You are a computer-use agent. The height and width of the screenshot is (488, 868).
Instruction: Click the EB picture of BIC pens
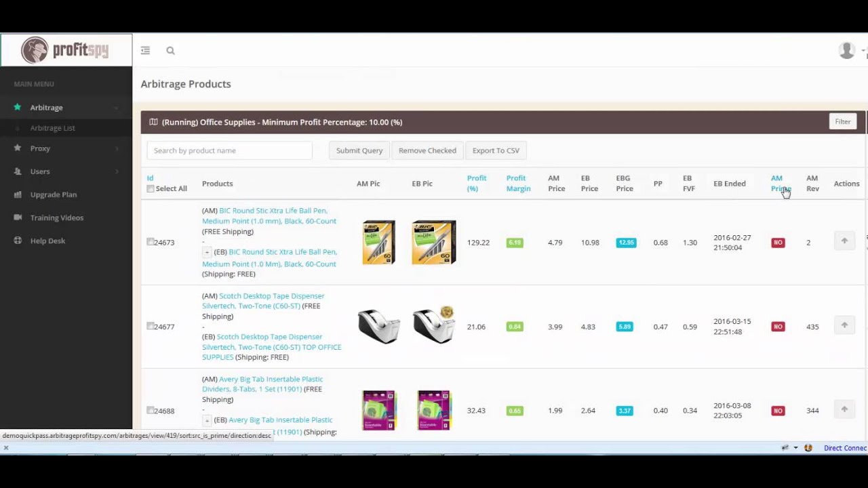click(434, 242)
